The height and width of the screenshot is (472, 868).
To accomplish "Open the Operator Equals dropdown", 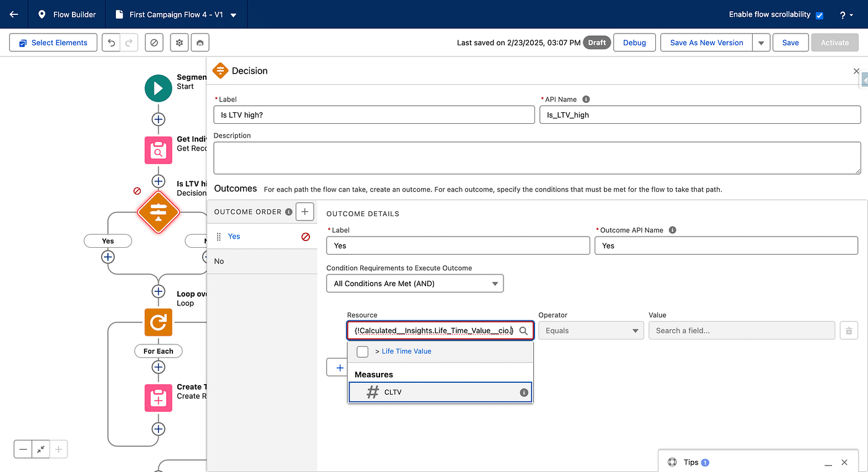I will pos(591,331).
